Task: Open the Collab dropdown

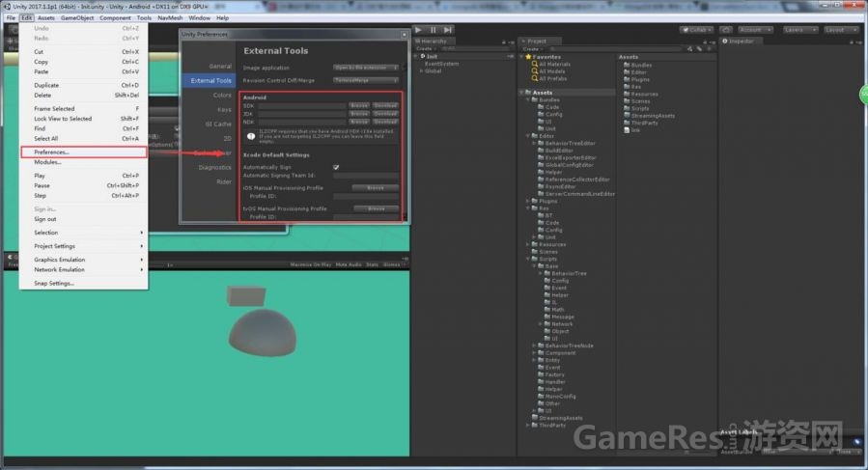Action: click(x=696, y=30)
